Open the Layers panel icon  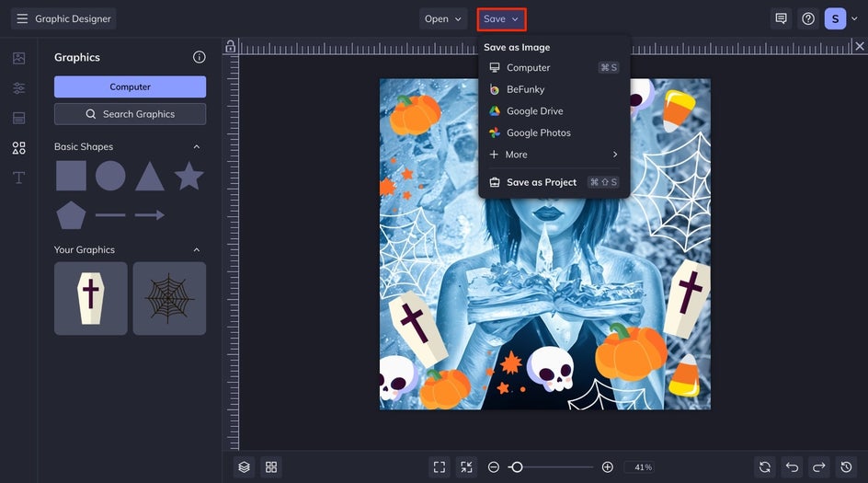(x=245, y=467)
